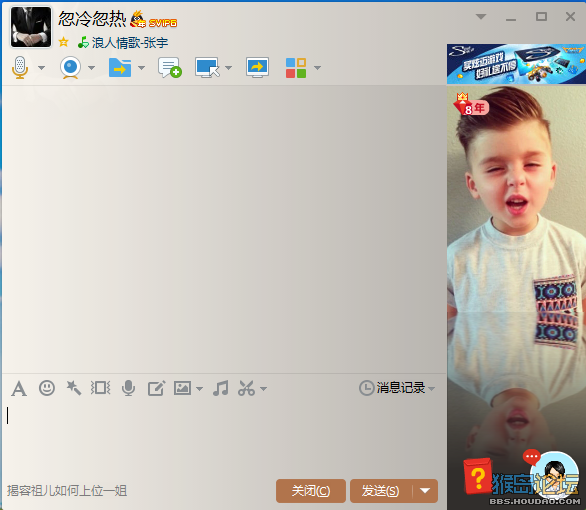Start a voice call with microphone icon
The height and width of the screenshot is (510, 586).
click(20, 68)
